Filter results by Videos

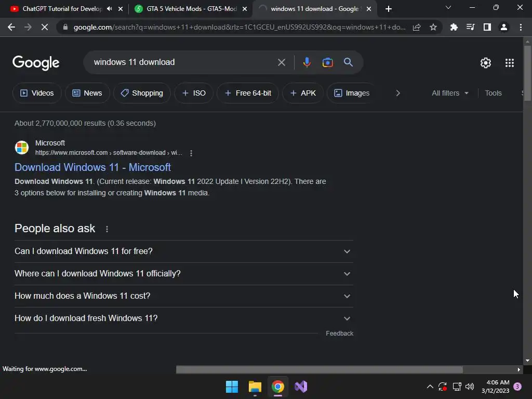click(x=37, y=93)
